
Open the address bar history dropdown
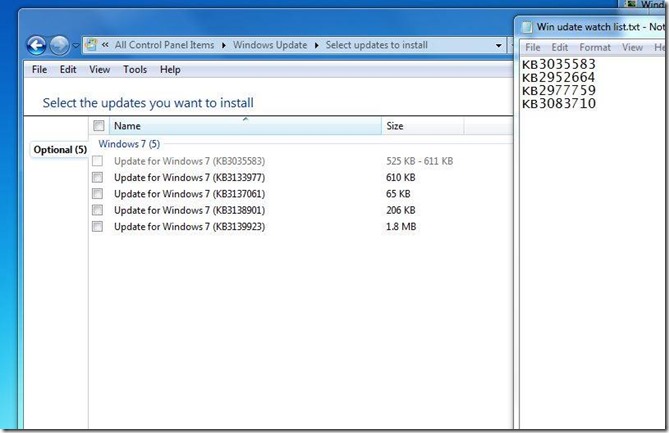pyautogui.click(x=498, y=45)
